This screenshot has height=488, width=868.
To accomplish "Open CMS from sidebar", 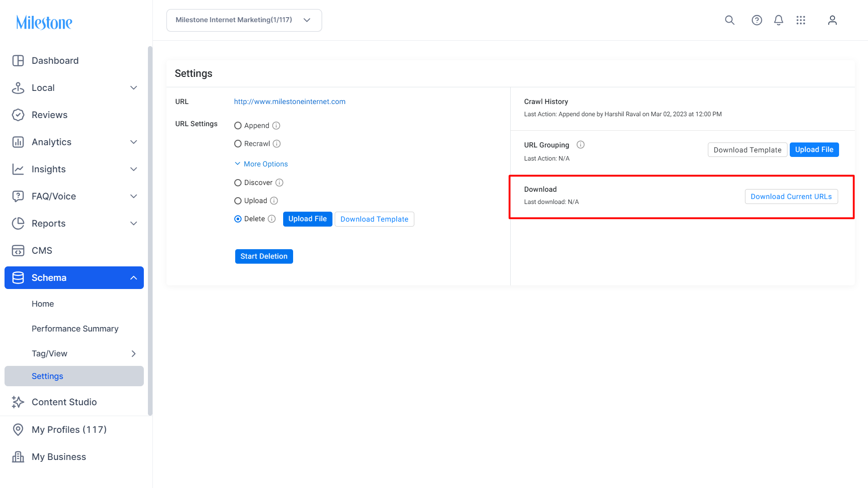I will click(x=42, y=251).
